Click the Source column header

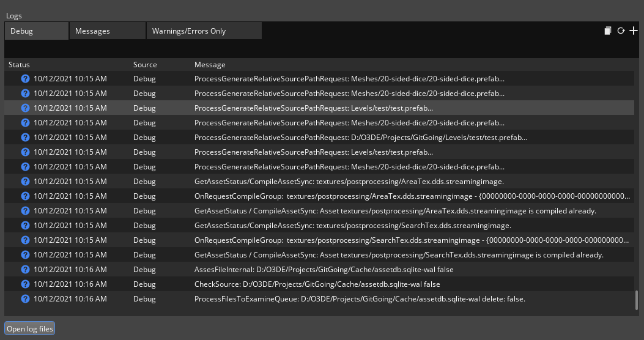(x=145, y=65)
